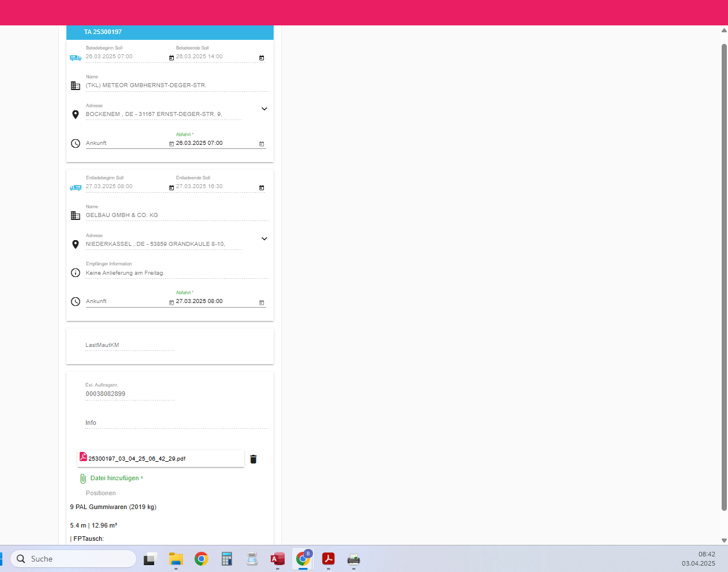The height and width of the screenshot is (572, 728).
Task: Open the Calculator from the taskbar
Action: point(227,559)
